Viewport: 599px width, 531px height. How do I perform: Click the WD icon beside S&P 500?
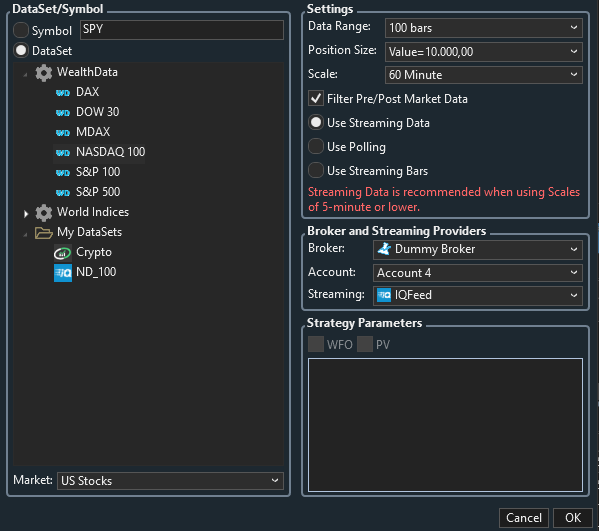pos(63,193)
